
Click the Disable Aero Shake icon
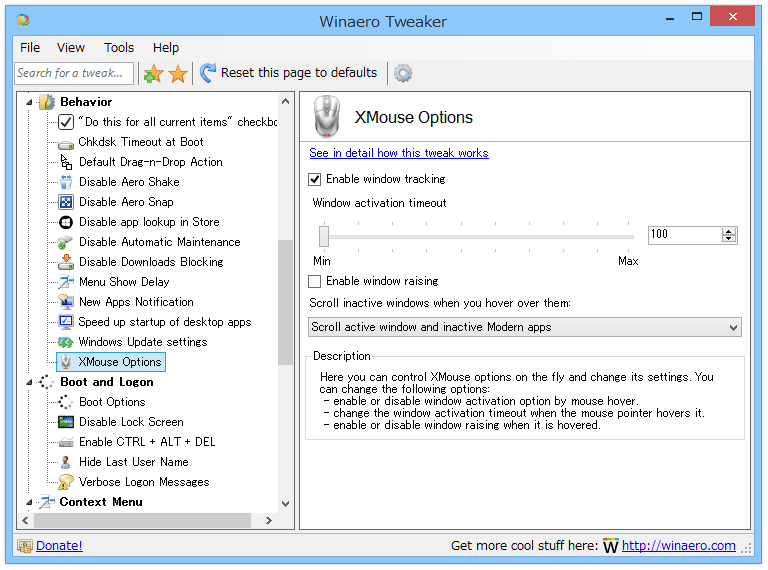66,182
